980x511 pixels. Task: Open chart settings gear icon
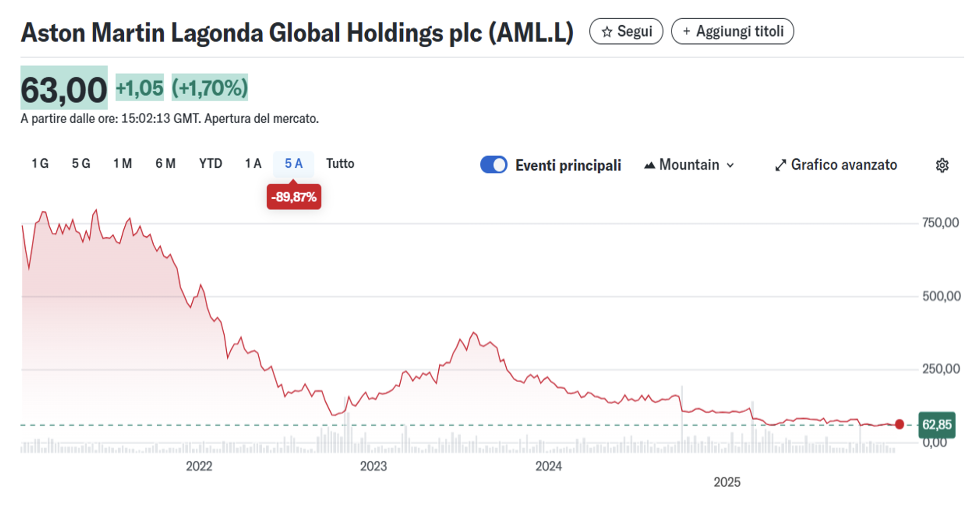[942, 165]
